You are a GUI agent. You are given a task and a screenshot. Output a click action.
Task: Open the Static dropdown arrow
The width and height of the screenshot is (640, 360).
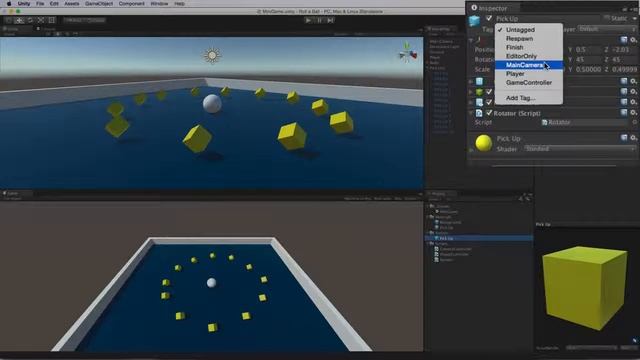(635, 19)
